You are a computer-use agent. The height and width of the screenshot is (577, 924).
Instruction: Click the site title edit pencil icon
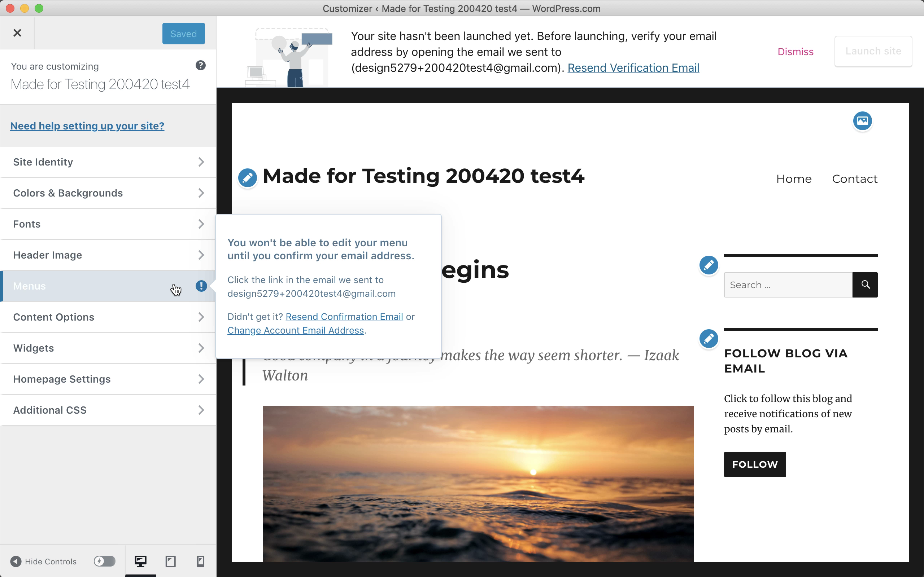[247, 178]
